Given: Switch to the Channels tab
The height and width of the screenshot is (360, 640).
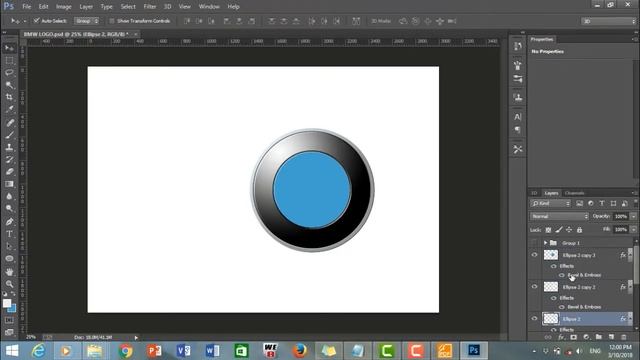Looking at the screenshot, I should (575, 193).
